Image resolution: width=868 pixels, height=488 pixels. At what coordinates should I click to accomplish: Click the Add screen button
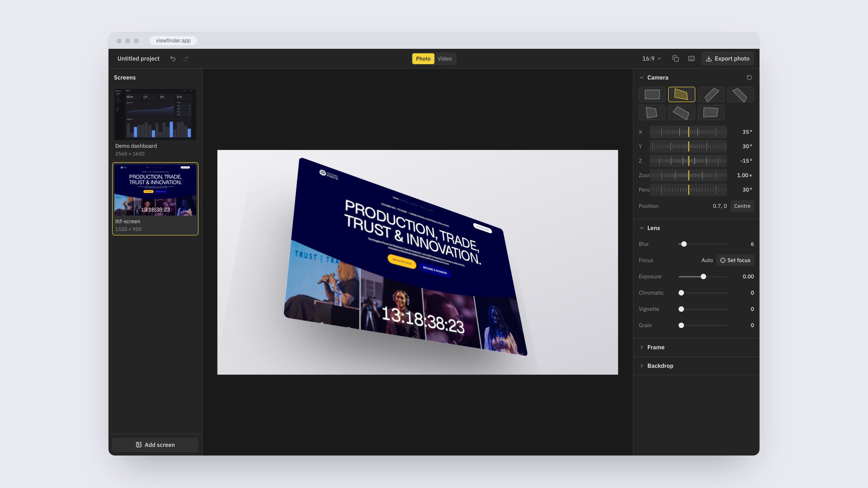[155, 445]
